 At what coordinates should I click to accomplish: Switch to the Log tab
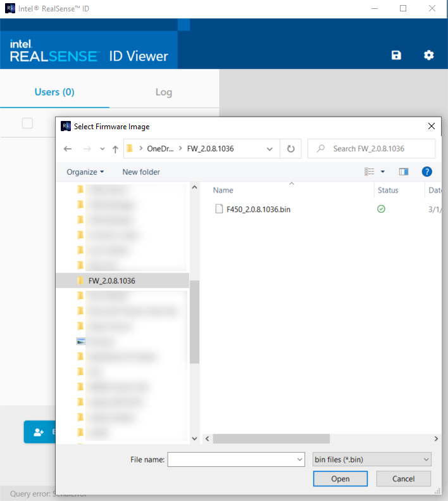[x=164, y=92]
